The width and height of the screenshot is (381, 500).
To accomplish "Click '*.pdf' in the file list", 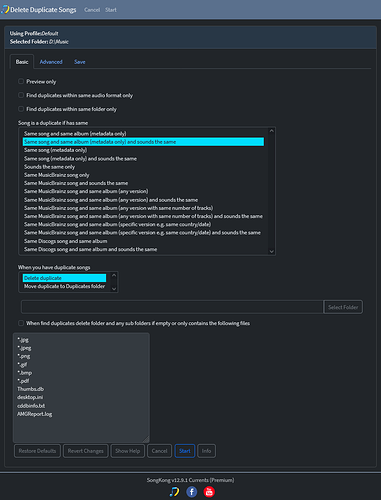I will [x=23, y=381].
